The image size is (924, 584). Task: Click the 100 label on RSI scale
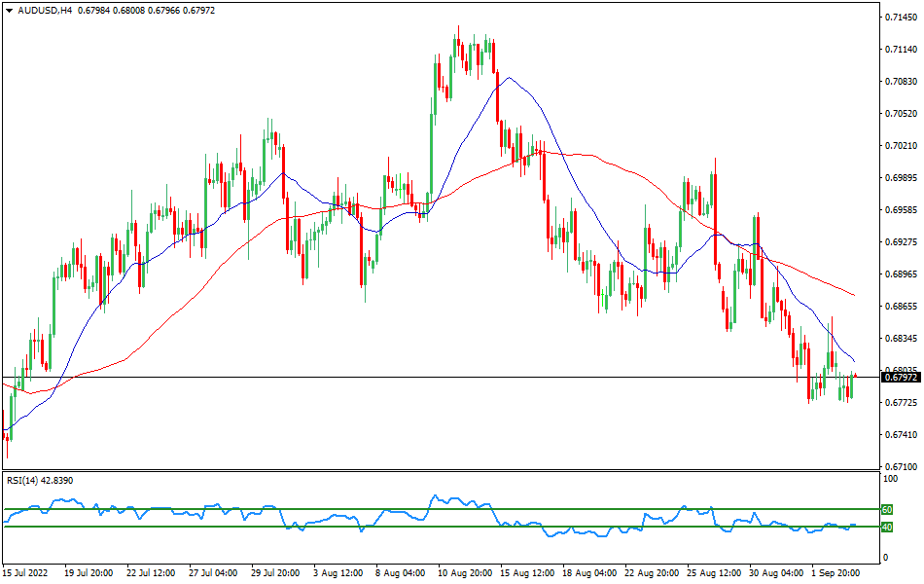pos(889,480)
